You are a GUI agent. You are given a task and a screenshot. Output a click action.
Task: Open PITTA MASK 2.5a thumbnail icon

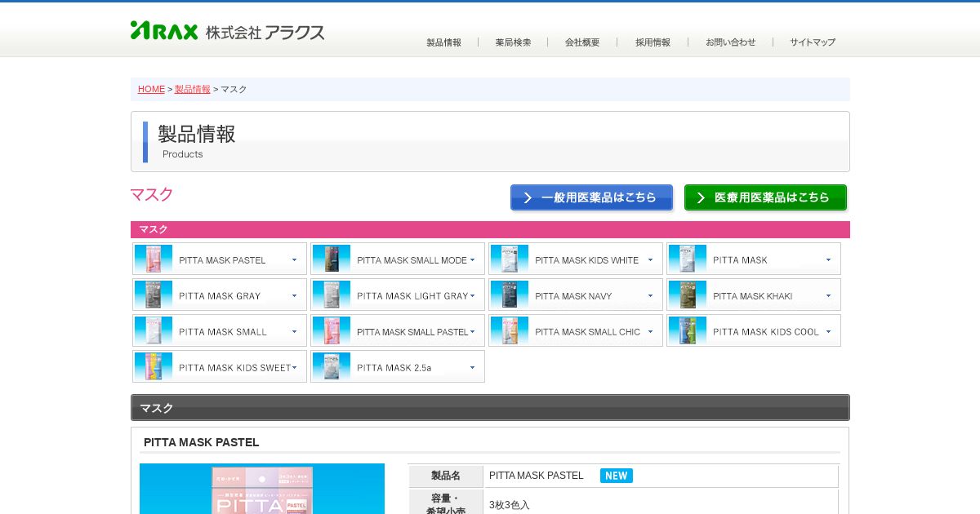click(x=332, y=366)
